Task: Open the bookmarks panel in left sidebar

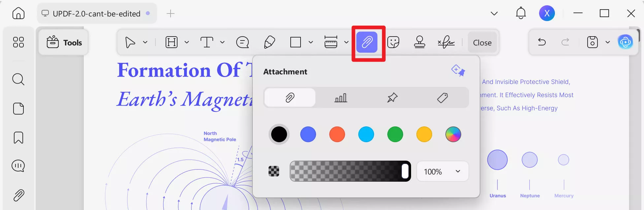Action: pos(18,138)
